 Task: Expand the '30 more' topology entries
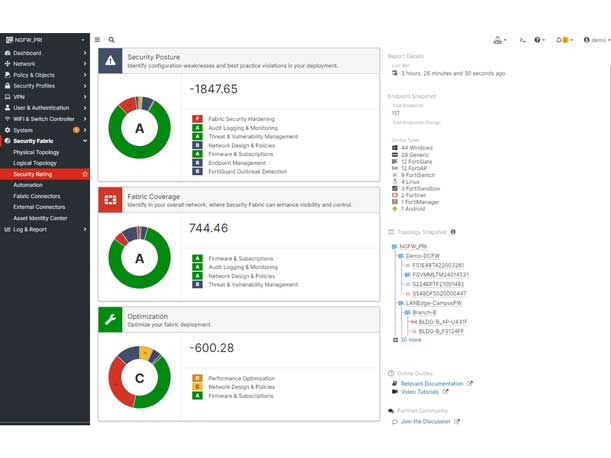tap(410, 340)
